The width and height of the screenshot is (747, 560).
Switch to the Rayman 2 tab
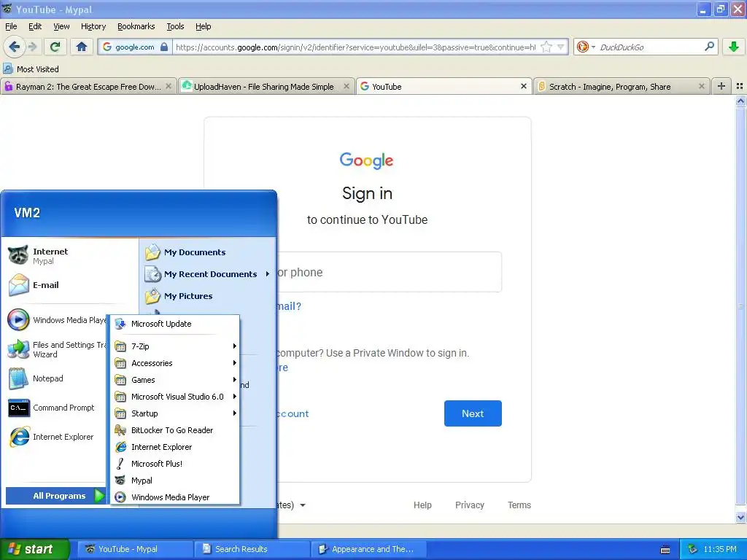point(88,86)
